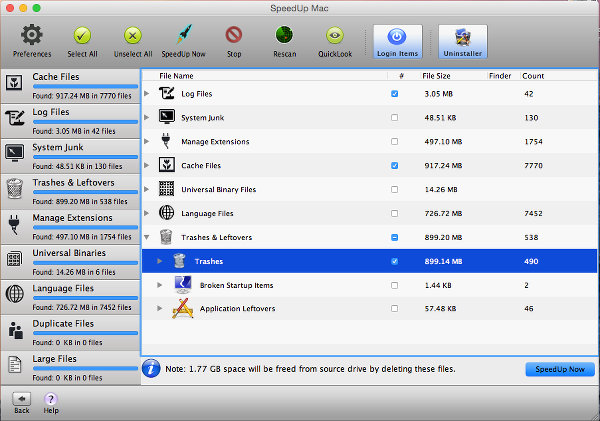Open Help question mark icon
The image size is (600, 421).
tap(51, 399)
